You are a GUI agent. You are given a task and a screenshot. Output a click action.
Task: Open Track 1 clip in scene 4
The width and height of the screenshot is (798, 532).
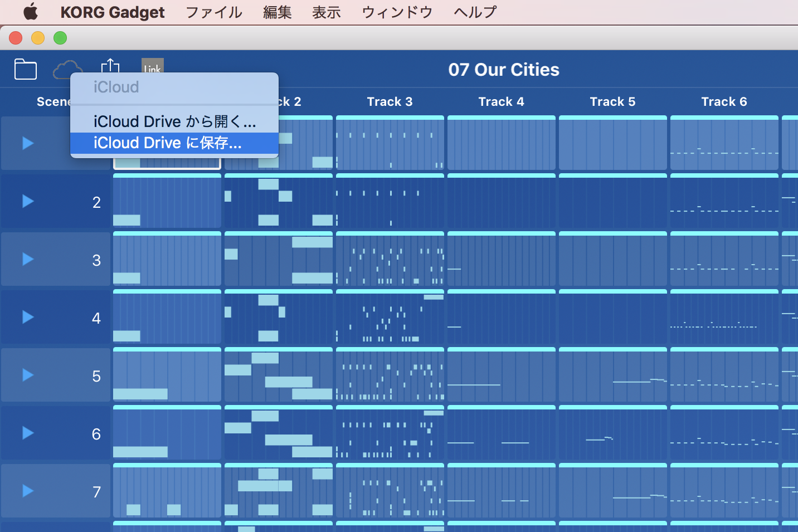click(x=167, y=316)
